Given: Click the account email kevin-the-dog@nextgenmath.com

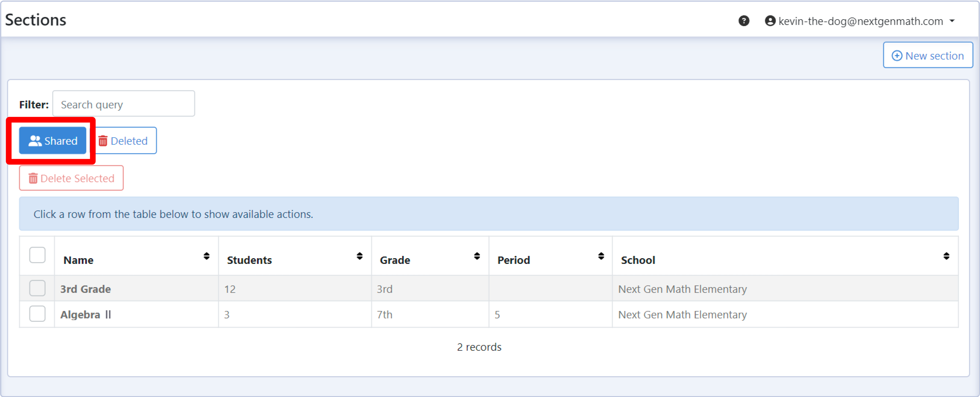Looking at the screenshot, I should point(861,21).
